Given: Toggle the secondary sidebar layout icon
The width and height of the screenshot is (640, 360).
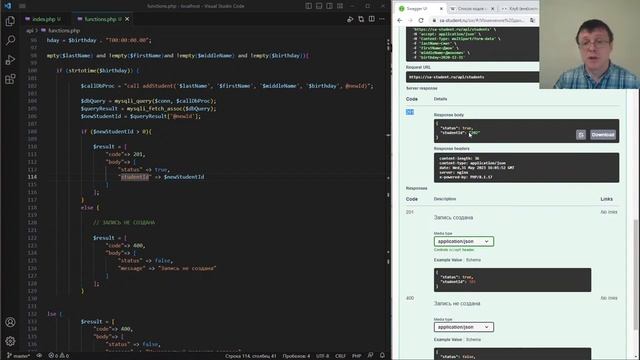Looking at the screenshot, I should [329, 6].
